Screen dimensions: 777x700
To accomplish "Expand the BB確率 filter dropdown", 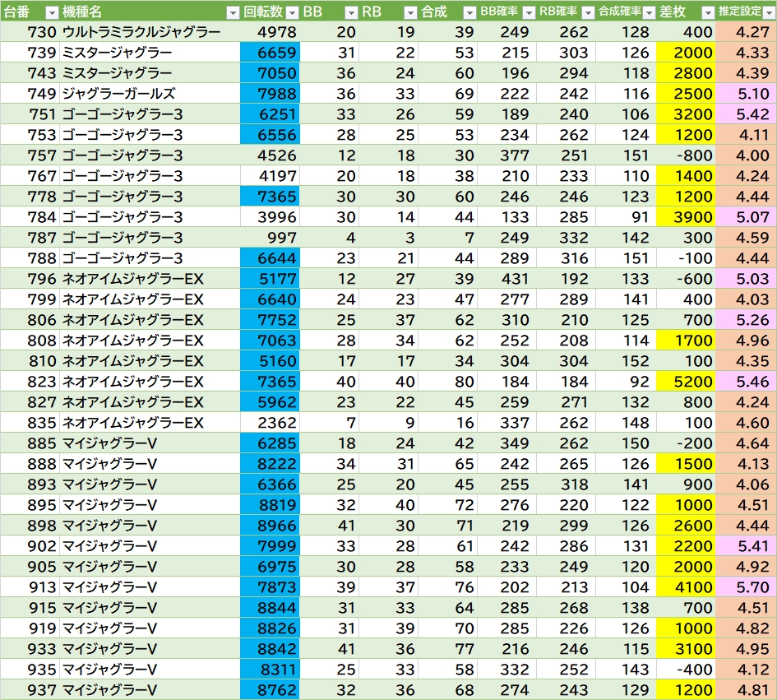I will pos(528,12).
